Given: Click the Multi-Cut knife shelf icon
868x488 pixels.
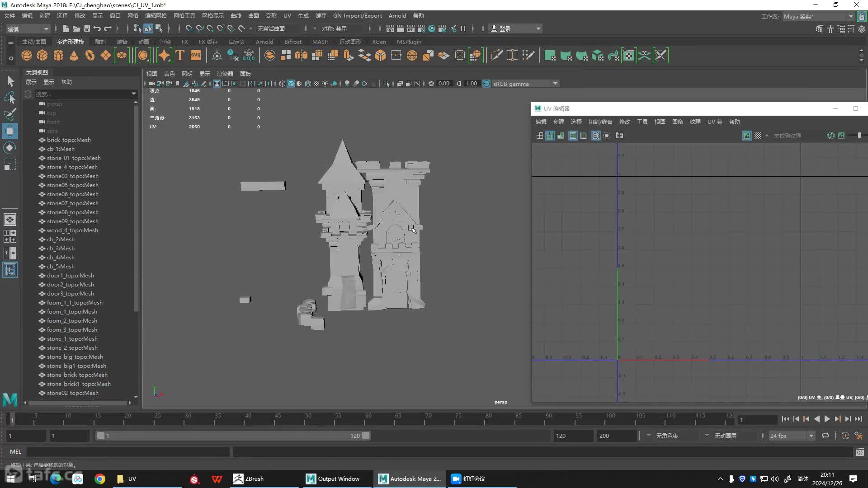Looking at the screenshot, I should click(496, 55).
